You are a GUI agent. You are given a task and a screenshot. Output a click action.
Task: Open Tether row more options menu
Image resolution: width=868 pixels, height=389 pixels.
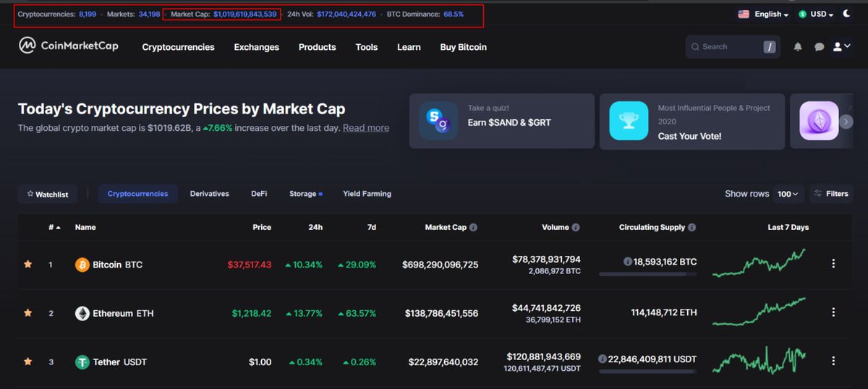(833, 361)
